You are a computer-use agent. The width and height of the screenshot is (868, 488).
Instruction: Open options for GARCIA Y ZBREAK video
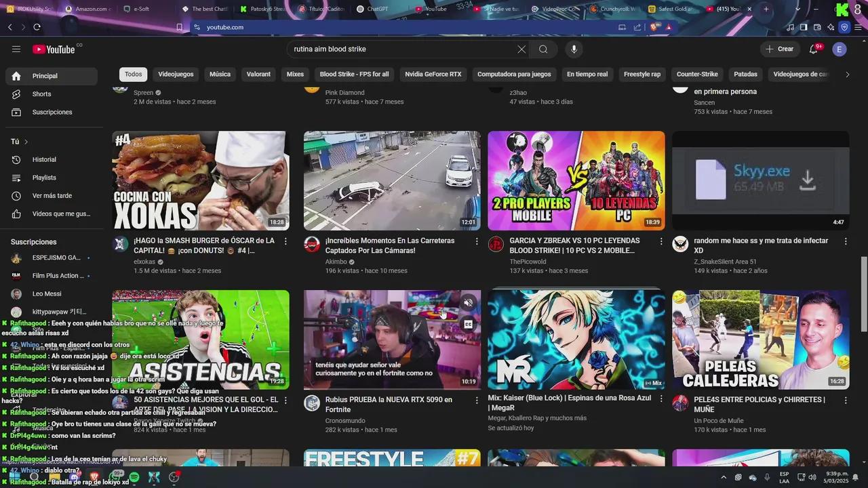pyautogui.click(x=661, y=241)
